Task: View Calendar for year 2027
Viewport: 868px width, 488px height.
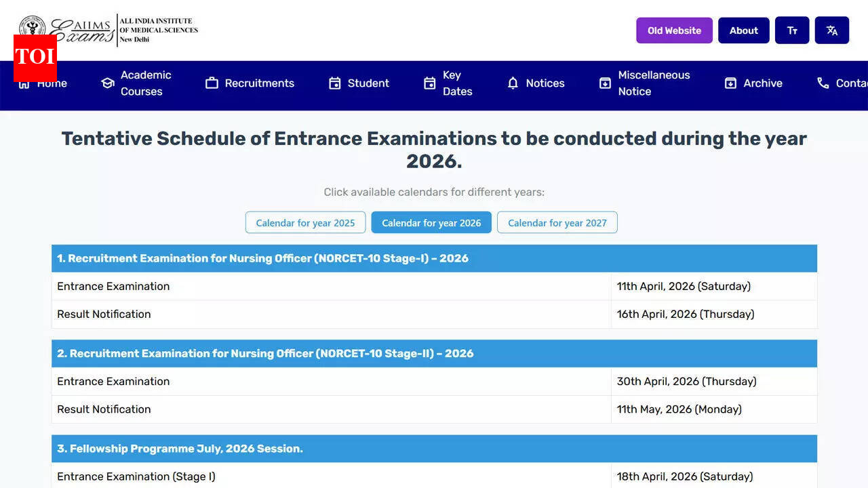Action: 557,222
